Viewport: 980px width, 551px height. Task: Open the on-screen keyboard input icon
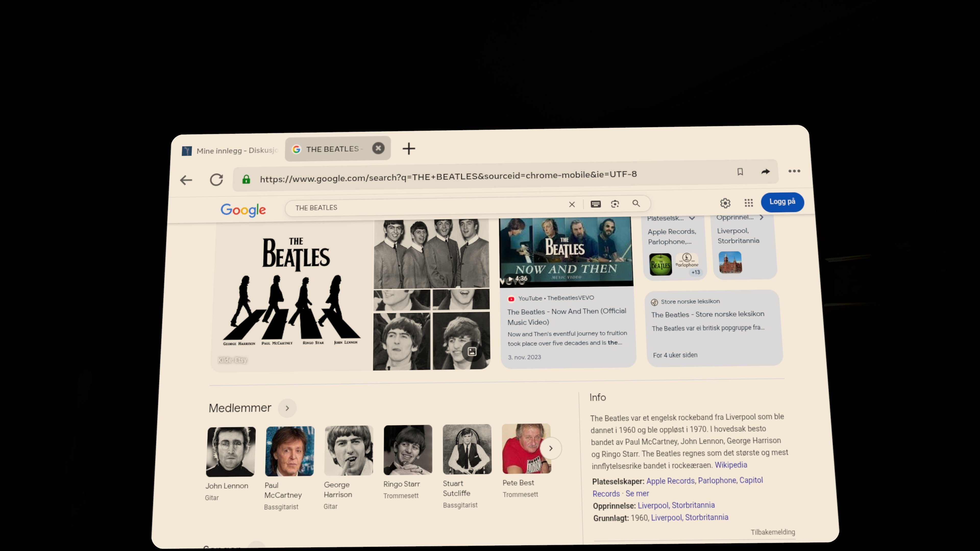pyautogui.click(x=595, y=204)
